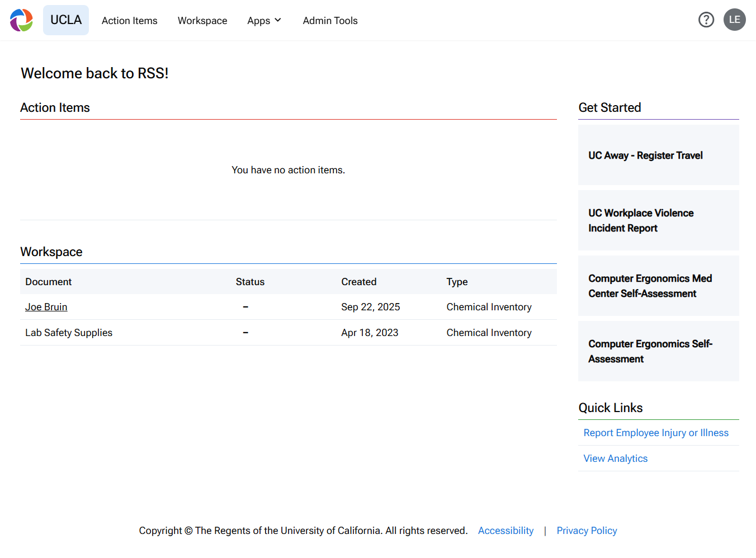Open UC Away - Register Travel card
The image size is (756, 558).
coord(659,155)
